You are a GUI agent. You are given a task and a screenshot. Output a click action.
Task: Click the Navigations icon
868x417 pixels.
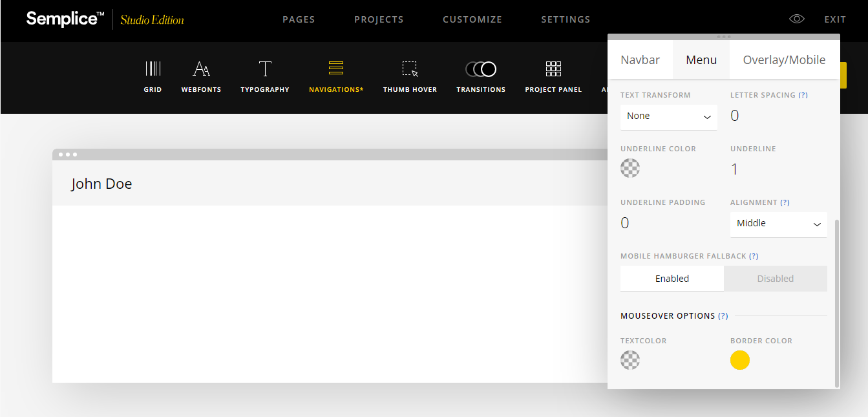(x=336, y=69)
